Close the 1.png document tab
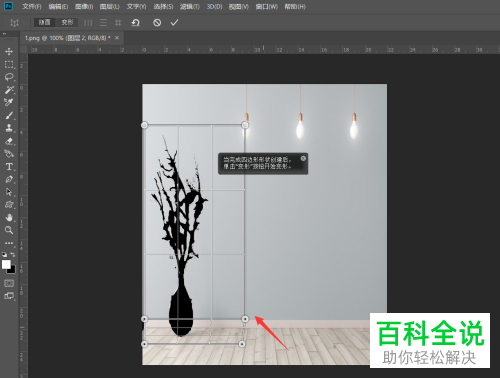Screen dimensions: 500x378 coord(117,38)
